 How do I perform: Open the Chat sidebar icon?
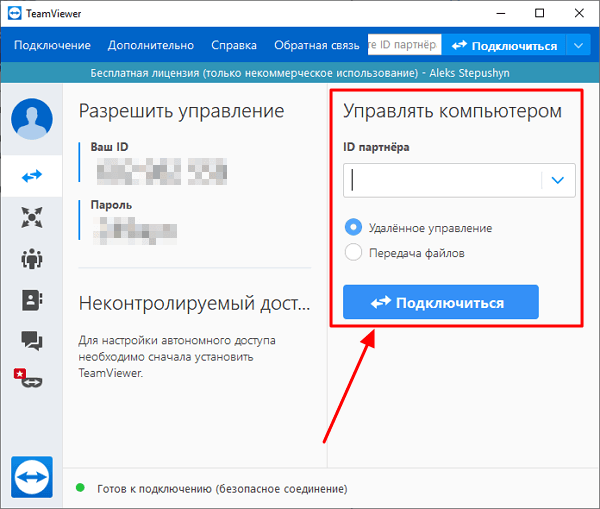pos(32,341)
